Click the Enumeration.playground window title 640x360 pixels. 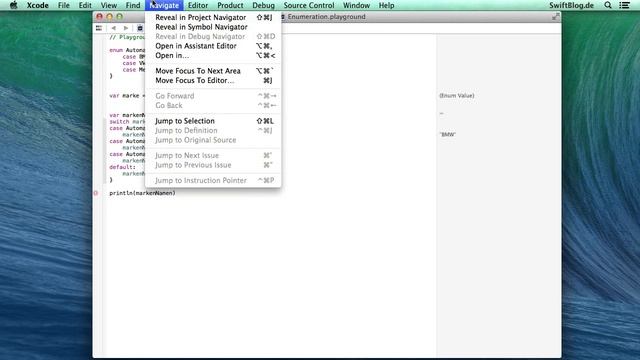(x=326, y=17)
